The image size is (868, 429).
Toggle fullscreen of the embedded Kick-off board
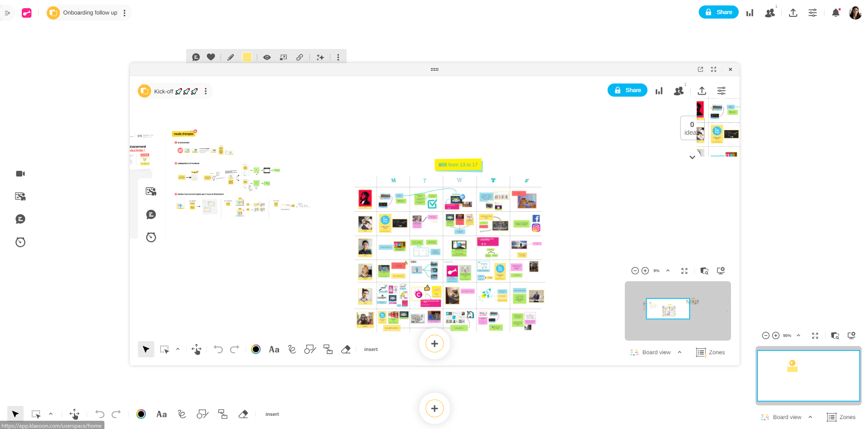714,69
